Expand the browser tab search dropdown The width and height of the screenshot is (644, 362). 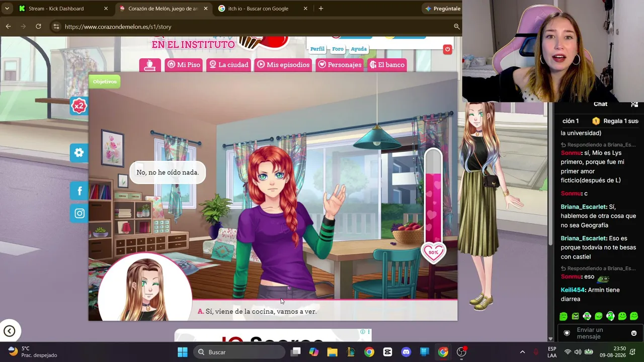pos(7,9)
